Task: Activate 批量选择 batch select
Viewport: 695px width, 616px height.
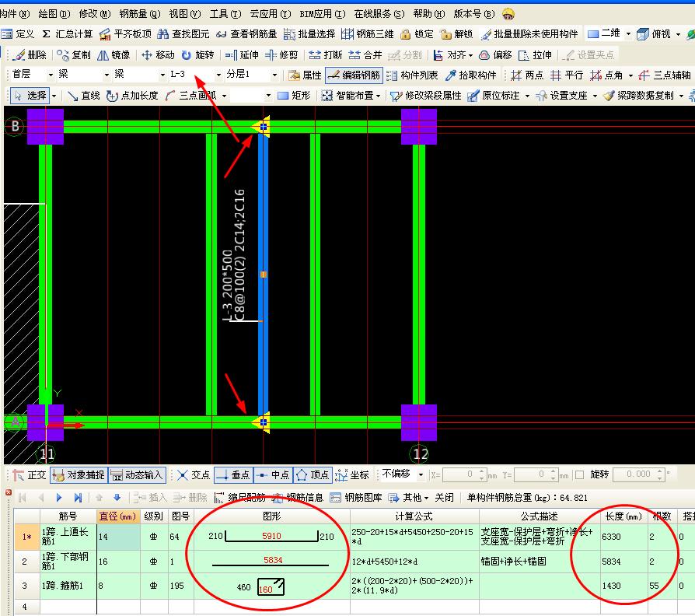Action: [x=309, y=33]
